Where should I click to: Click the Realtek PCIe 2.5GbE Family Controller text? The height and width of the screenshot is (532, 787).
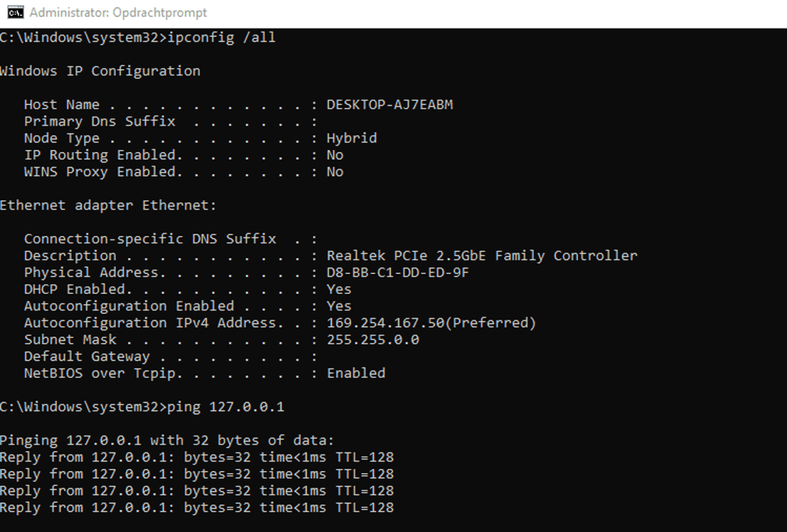[482, 256]
